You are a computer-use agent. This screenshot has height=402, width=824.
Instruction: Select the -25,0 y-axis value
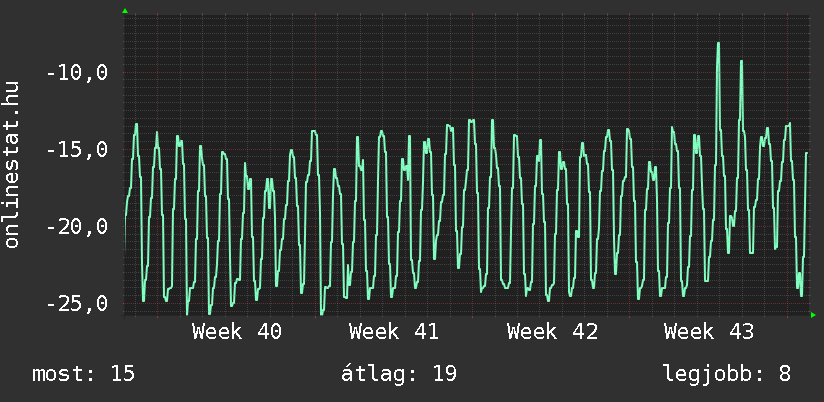click(x=77, y=303)
